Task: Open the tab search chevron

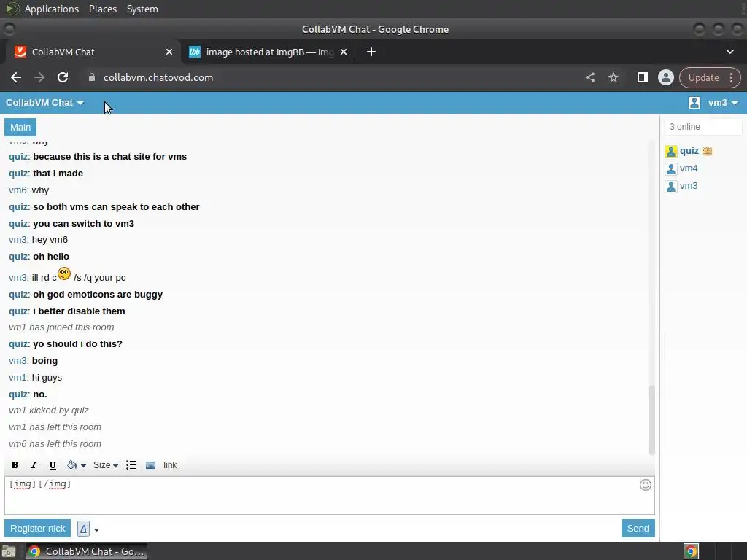Action: [729, 52]
